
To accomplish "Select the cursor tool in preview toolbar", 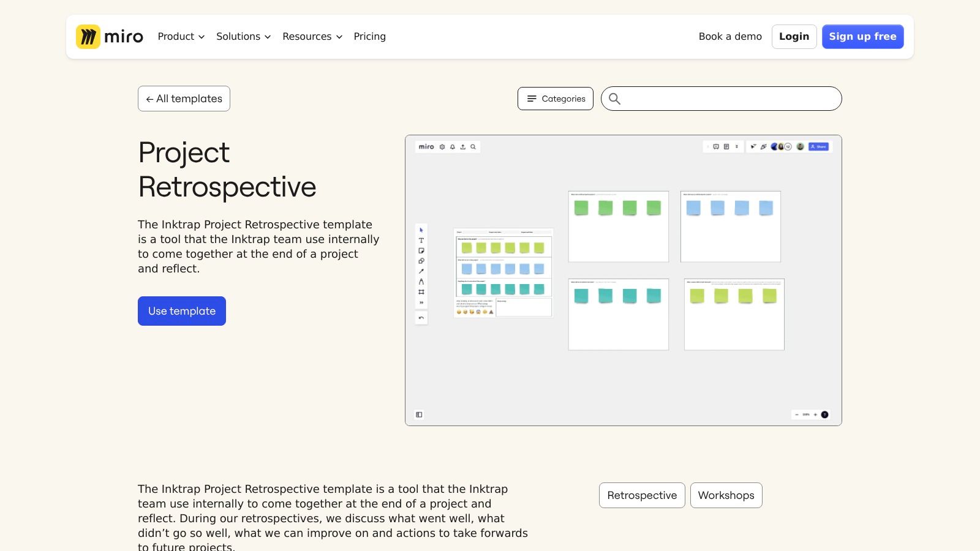I will click(x=421, y=230).
